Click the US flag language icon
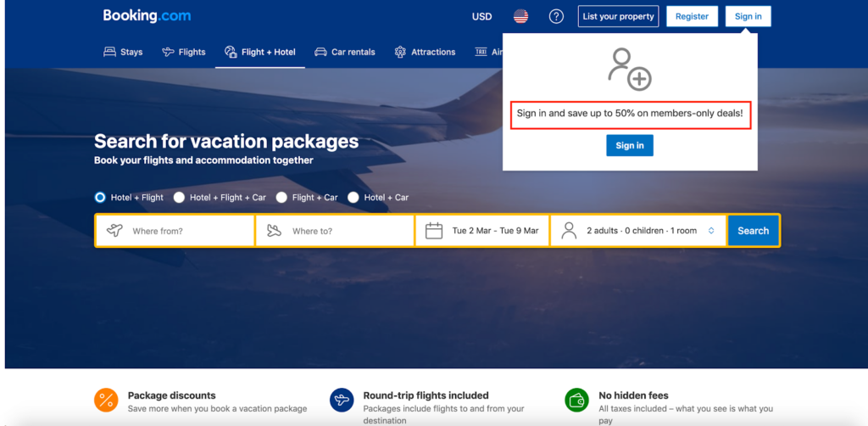Screen dimensions: 868x426 (520, 16)
